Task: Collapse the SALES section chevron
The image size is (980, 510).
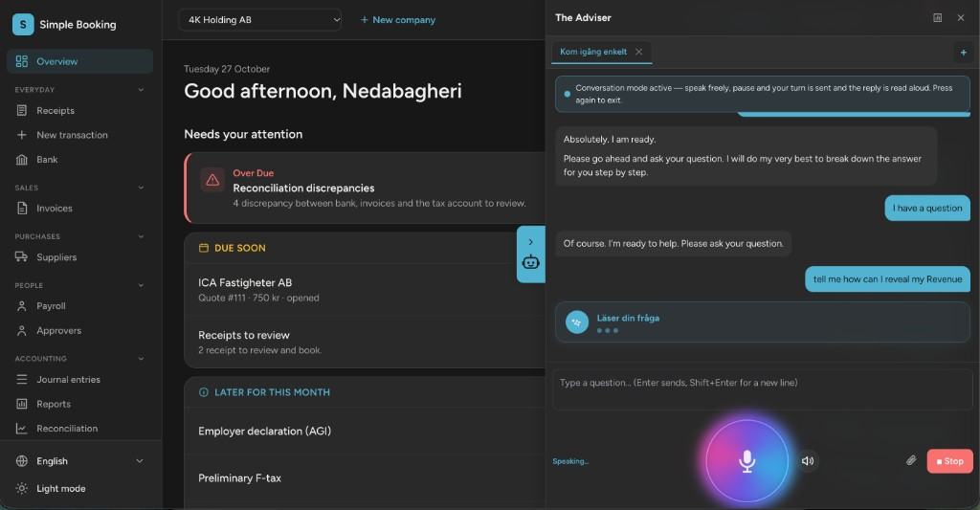Action: pos(141,188)
